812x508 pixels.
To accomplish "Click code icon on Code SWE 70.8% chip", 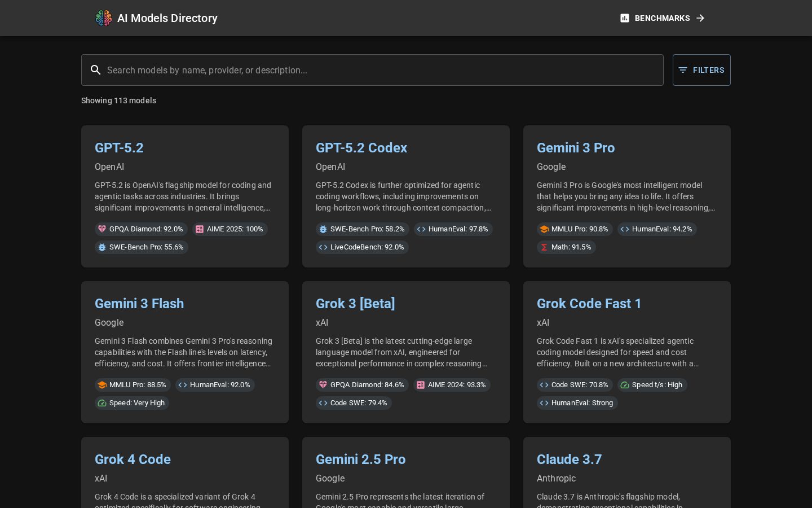I will coord(544,385).
